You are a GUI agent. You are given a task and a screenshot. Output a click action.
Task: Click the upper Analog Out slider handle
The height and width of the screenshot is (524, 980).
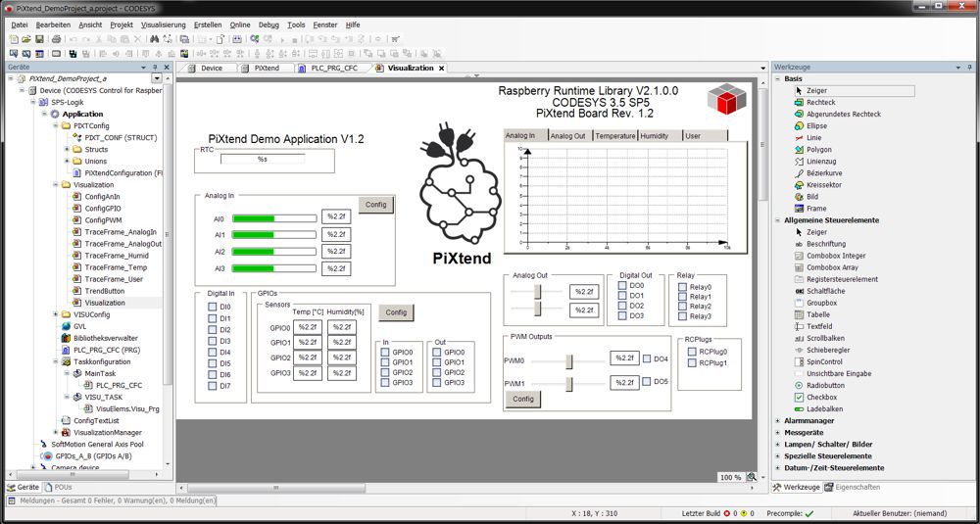point(537,292)
